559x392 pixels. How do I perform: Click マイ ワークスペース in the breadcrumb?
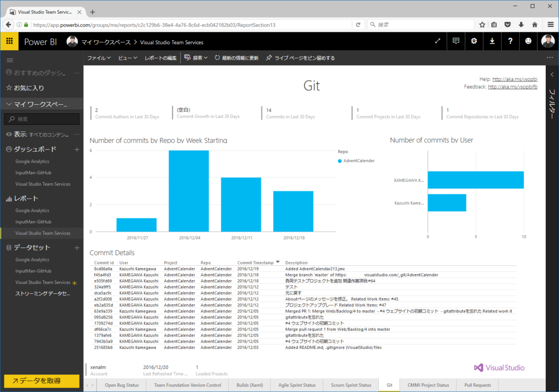(106, 42)
